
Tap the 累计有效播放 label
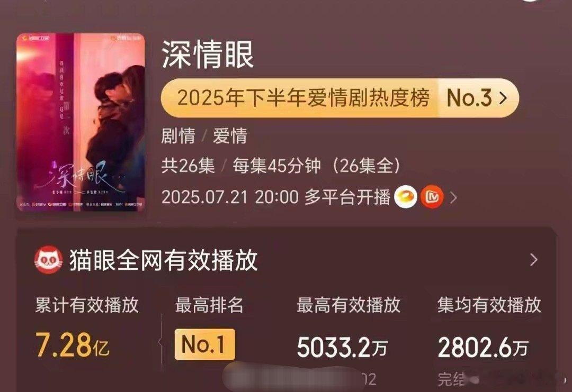[87, 305]
